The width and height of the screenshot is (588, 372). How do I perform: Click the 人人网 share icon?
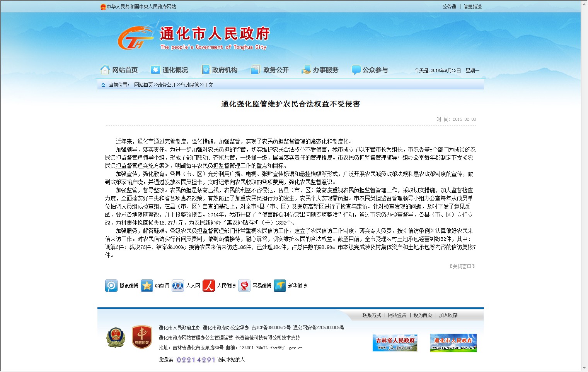178,286
